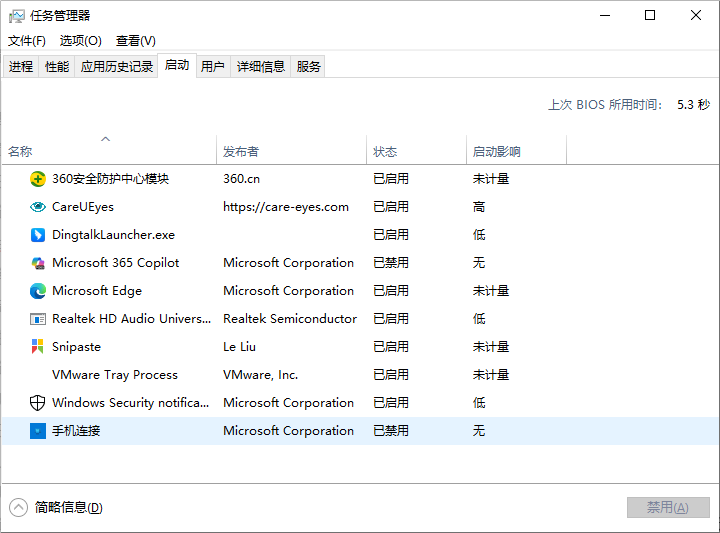Select the 手机连接 name text
720x533 pixels.
(76, 431)
